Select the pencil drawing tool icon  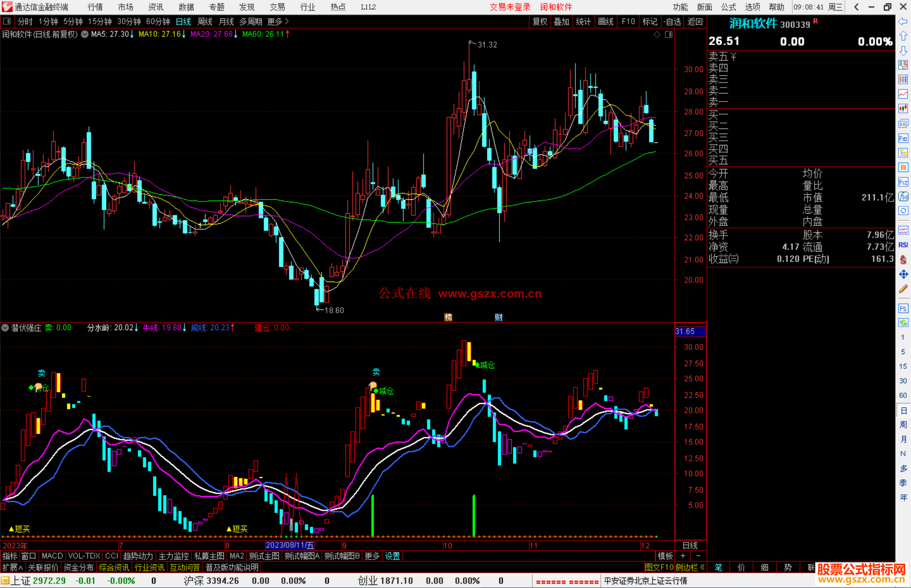(903, 289)
